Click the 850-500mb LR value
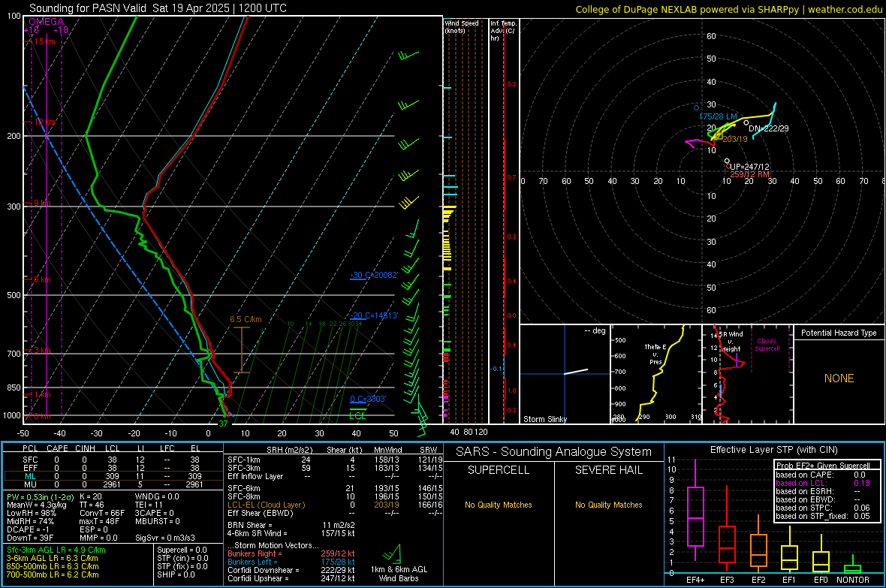The image size is (886, 588). (53, 566)
